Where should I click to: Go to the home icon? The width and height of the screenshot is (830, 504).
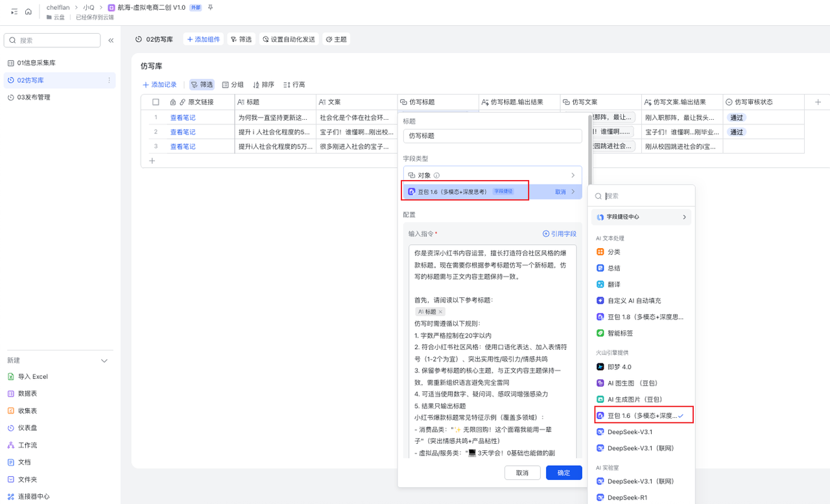[29, 12]
